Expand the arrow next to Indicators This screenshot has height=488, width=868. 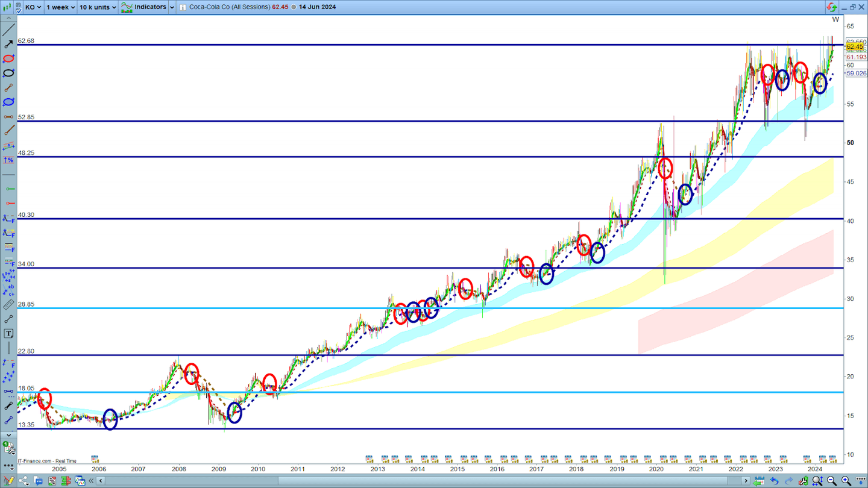point(172,7)
